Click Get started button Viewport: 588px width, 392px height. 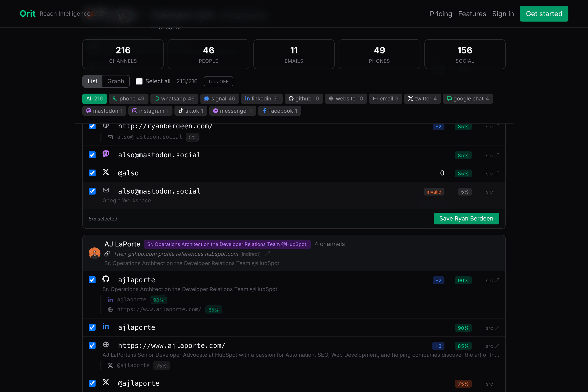point(544,14)
